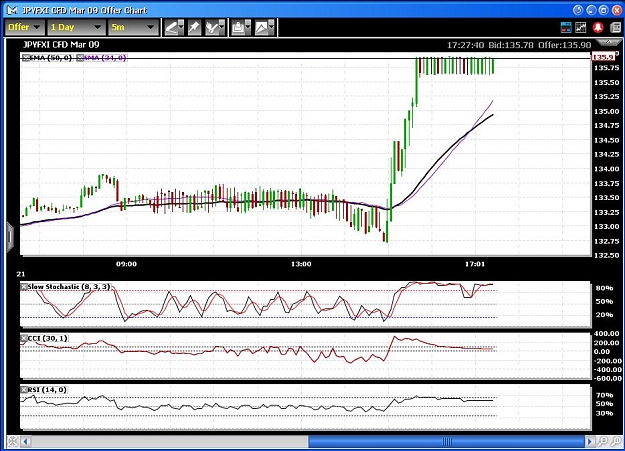
Task: Open the news panel icon
Action: coord(615,27)
